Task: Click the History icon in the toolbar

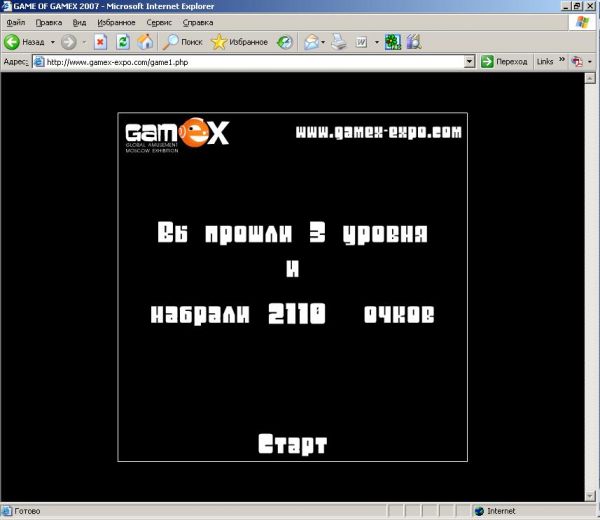Action: [285, 42]
